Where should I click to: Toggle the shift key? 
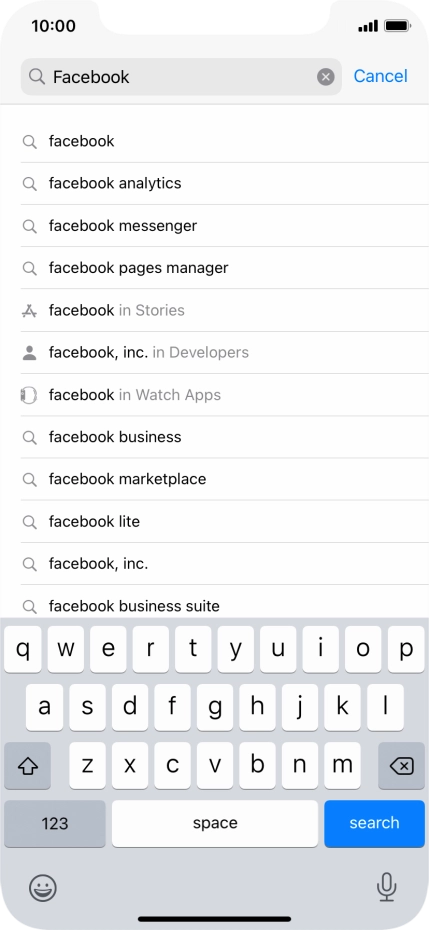27,766
